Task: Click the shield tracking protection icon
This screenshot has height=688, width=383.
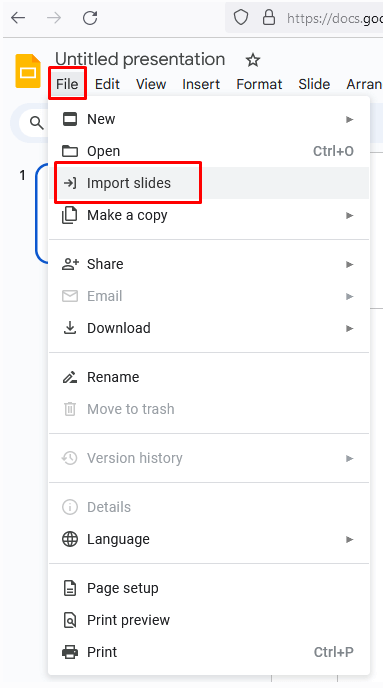Action: coord(240,18)
